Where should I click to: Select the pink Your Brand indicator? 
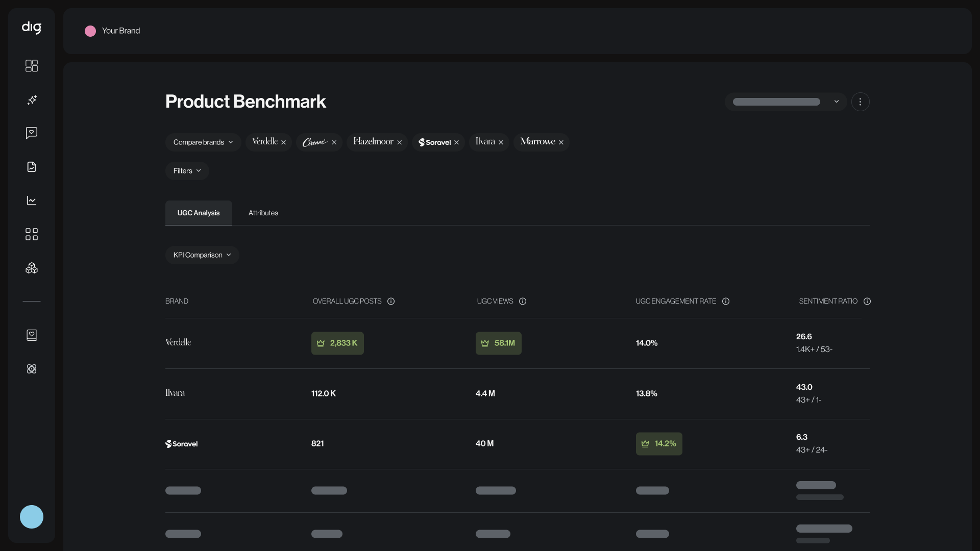click(90, 31)
